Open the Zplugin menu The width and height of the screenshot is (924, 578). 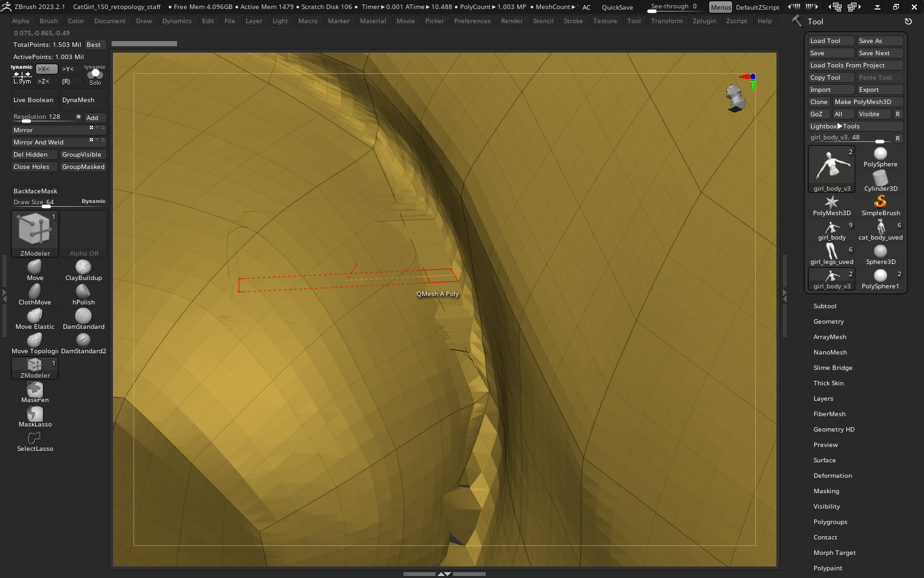(x=704, y=21)
